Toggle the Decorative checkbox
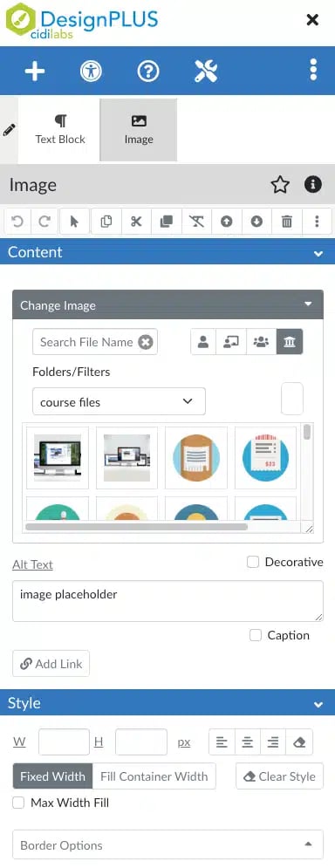This screenshot has height=868, width=335. tap(253, 563)
